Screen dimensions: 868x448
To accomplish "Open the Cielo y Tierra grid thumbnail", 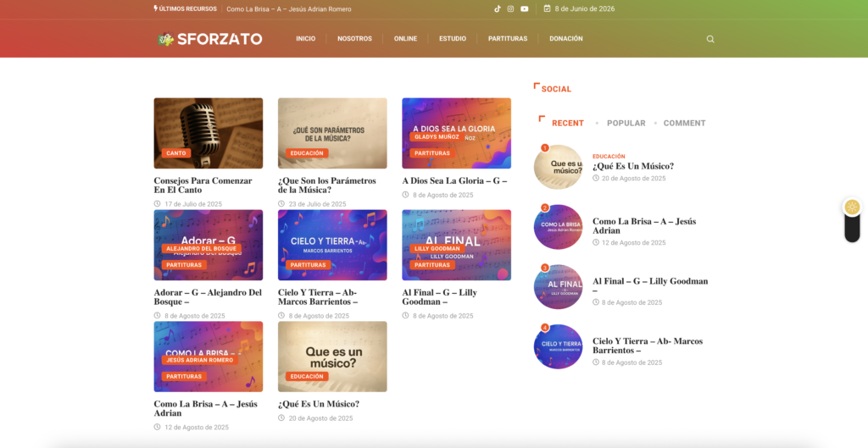I will tap(332, 245).
